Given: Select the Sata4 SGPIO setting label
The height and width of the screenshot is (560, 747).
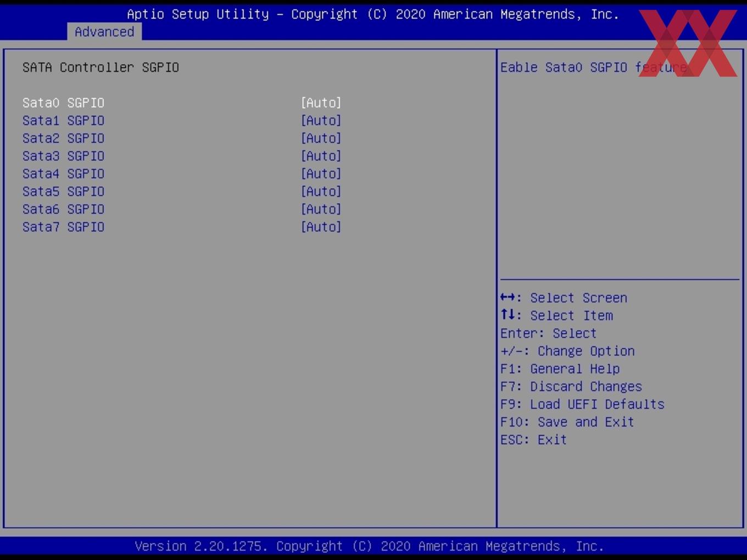Looking at the screenshot, I should click(x=63, y=173).
